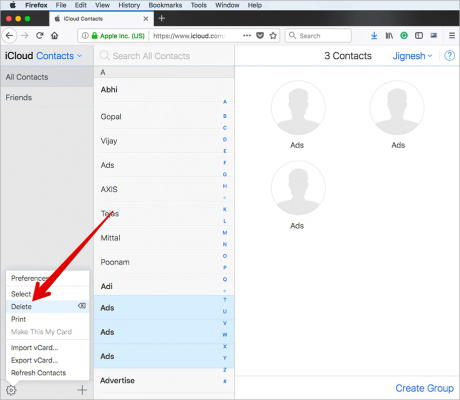Screen dimensions: 460x400
Task: Choose Print from the gear menu
Action: (48, 319)
